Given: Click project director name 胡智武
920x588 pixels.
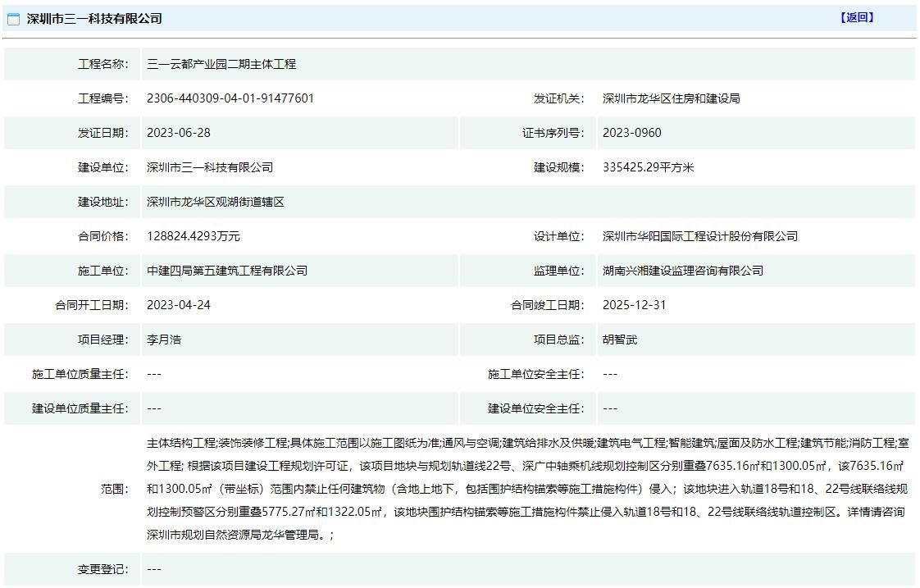Looking at the screenshot, I should tap(619, 340).
